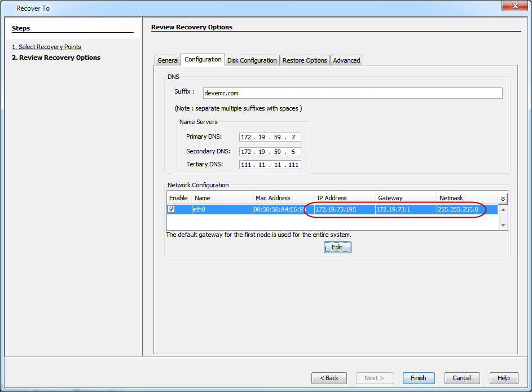Open Help for this dialog

tap(503, 378)
